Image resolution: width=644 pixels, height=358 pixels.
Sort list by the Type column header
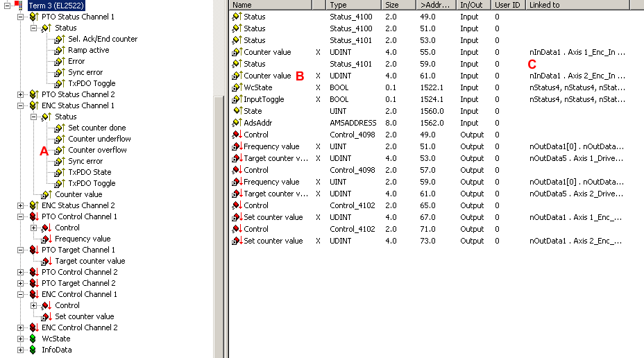click(353, 5)
